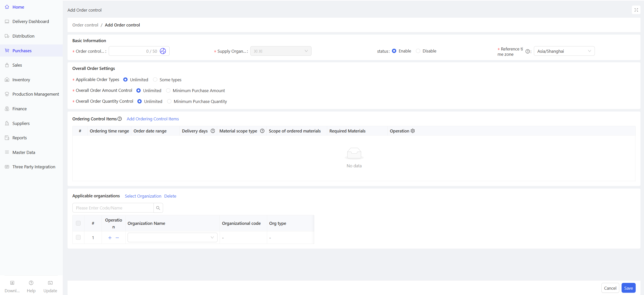Click the Save button

(x=628, y=288)
